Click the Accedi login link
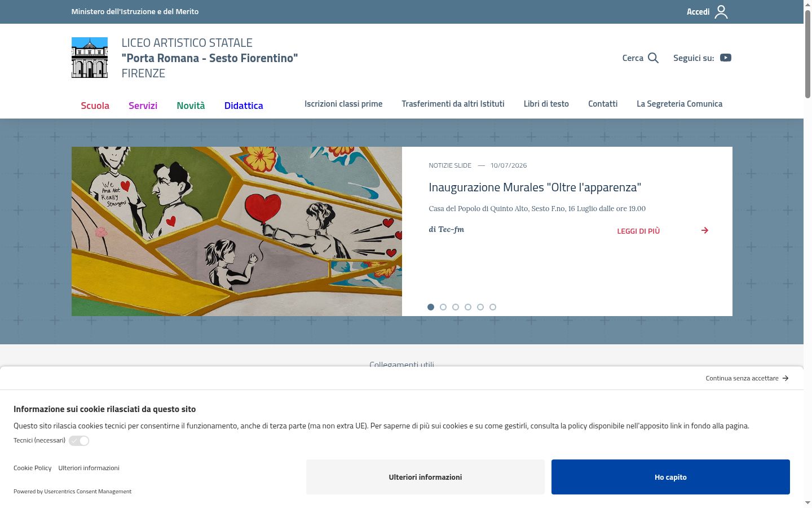 click(698, 12)
